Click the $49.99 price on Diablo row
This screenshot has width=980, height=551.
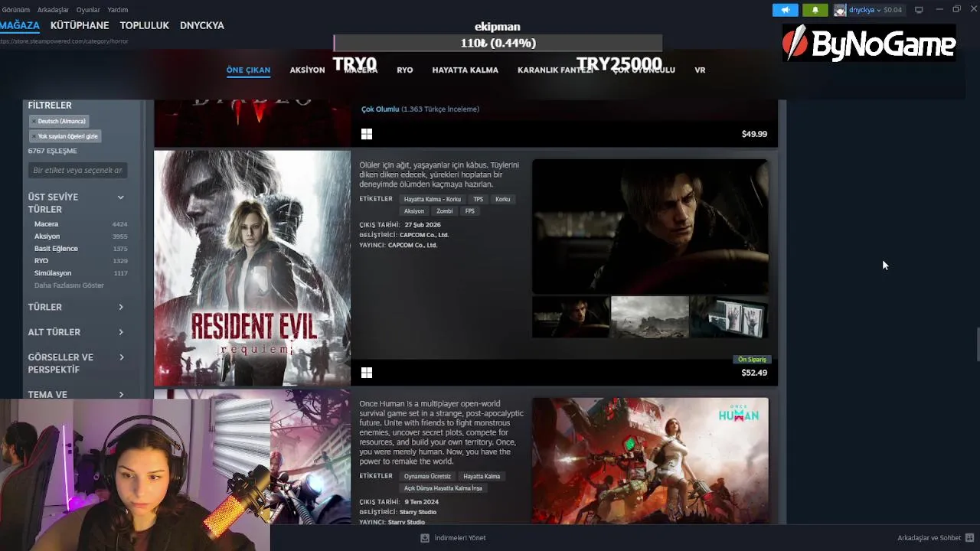point(754,134)
